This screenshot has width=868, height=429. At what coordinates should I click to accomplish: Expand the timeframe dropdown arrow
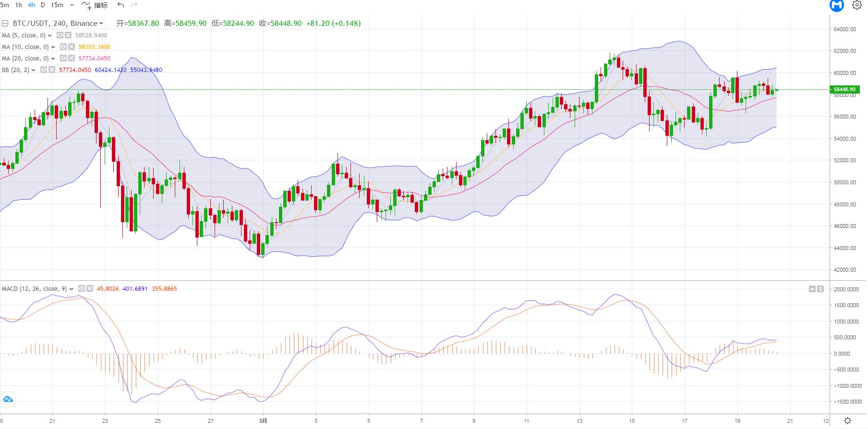point(72,5)
